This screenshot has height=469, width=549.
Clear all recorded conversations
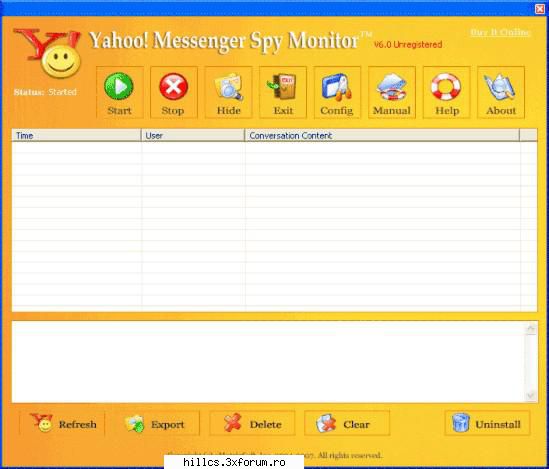coord(347,424)
